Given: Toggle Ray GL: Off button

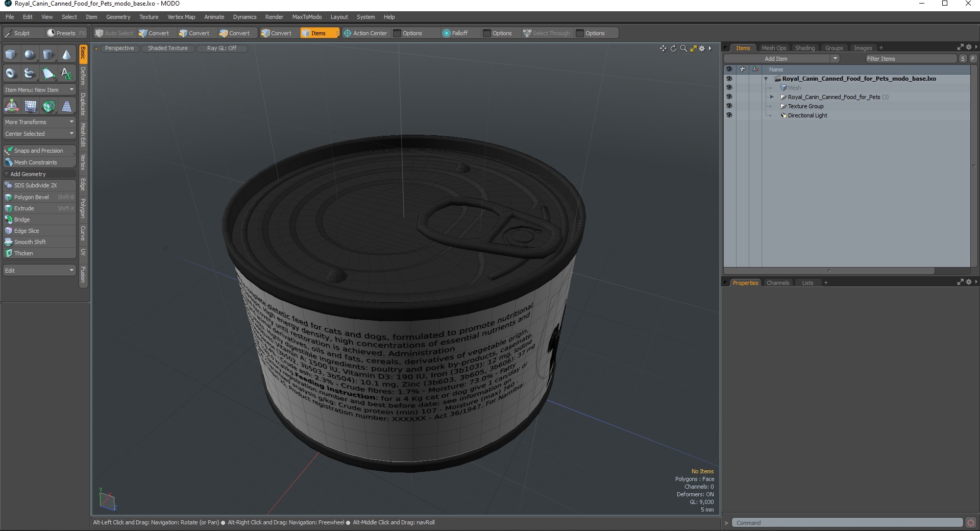Looking at the screenshot, I should click(x=222, y=48).
